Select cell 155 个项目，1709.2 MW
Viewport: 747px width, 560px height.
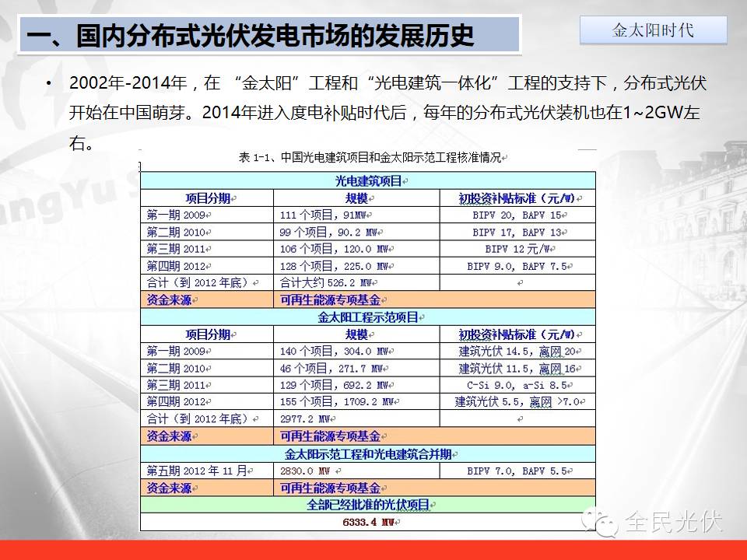point(356,402)
